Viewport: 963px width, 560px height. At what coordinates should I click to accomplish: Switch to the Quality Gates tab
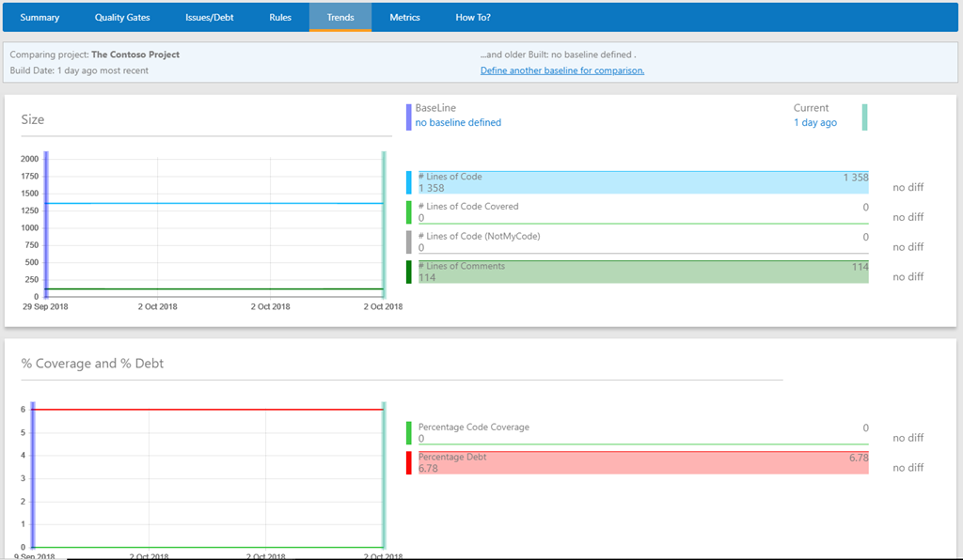click(122, 17)
